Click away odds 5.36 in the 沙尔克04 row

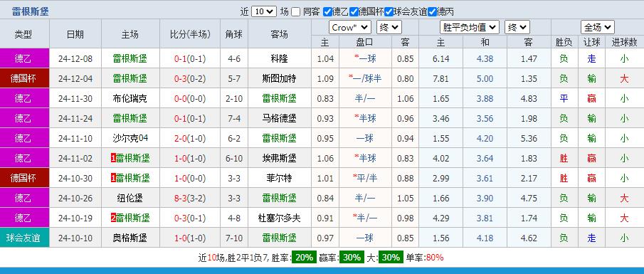tap(529, 138)
